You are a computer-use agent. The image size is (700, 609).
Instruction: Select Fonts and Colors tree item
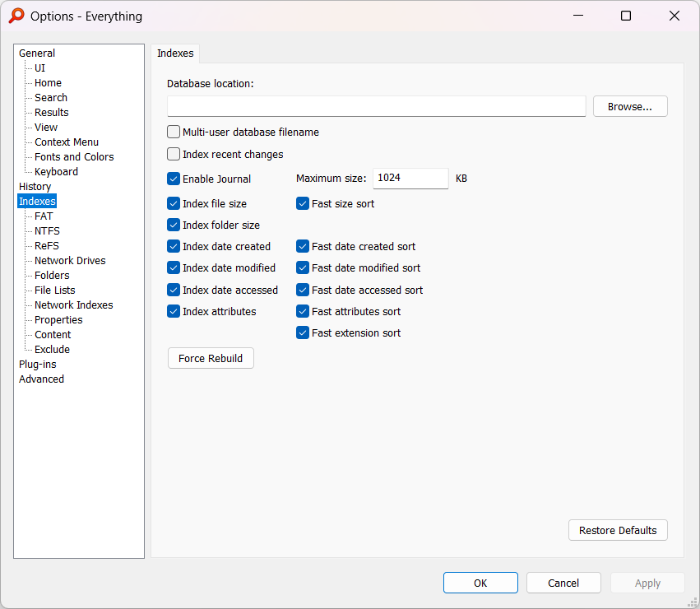click(74, 156)
